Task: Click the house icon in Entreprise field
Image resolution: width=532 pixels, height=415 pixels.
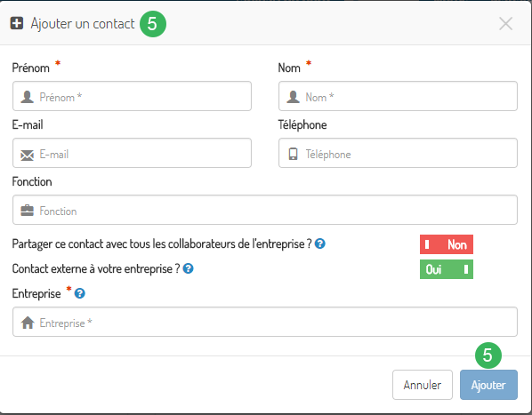Action: pyautogui.click(x=28, y=323)
